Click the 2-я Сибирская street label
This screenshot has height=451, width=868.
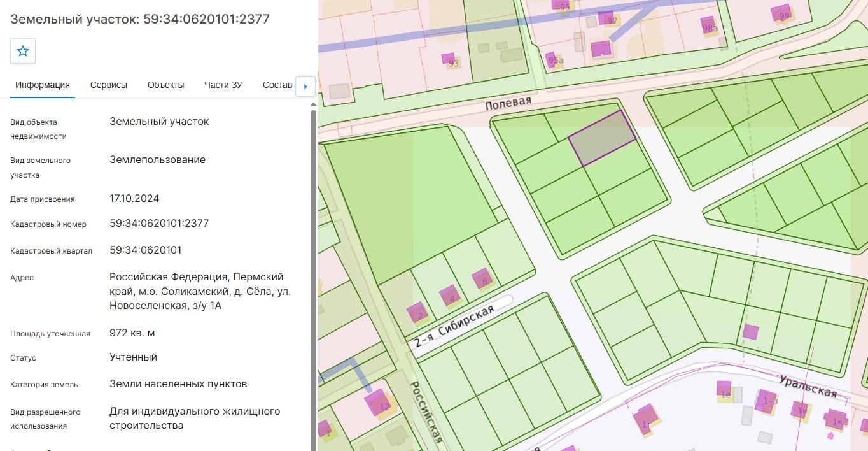point(454,327)
